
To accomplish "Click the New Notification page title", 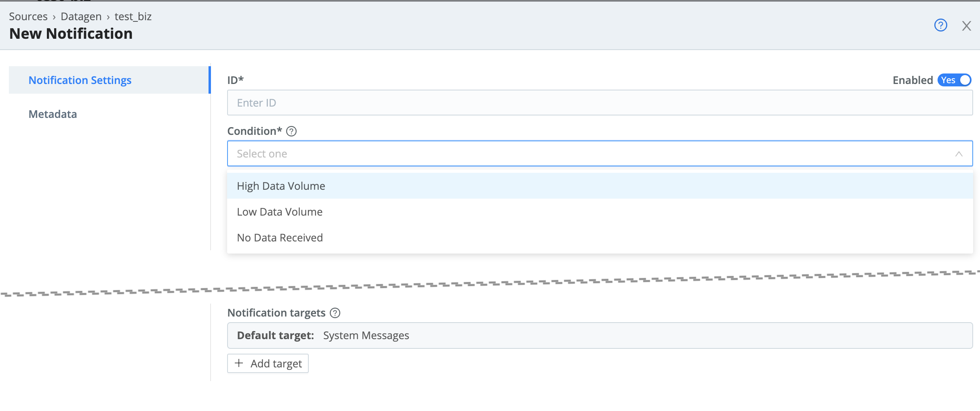I will [71, 33].
